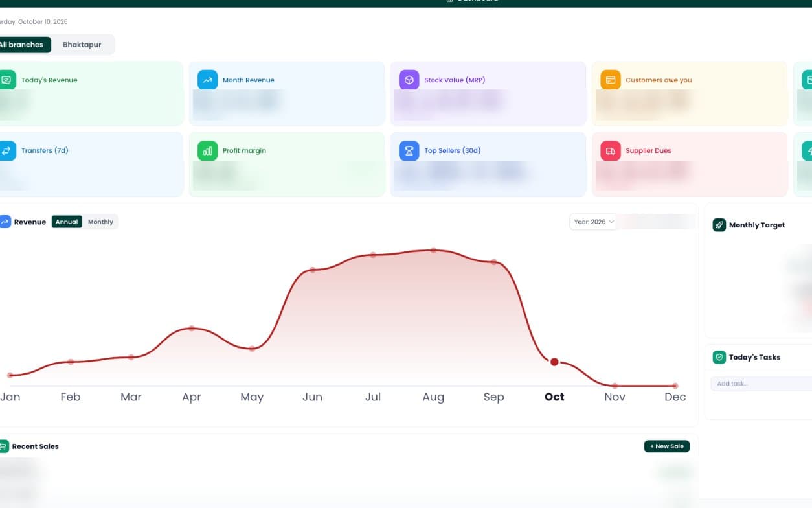Focus the Add task input field
The height and width of the screenshot is (508, 812).
click(x=761, y=384)
